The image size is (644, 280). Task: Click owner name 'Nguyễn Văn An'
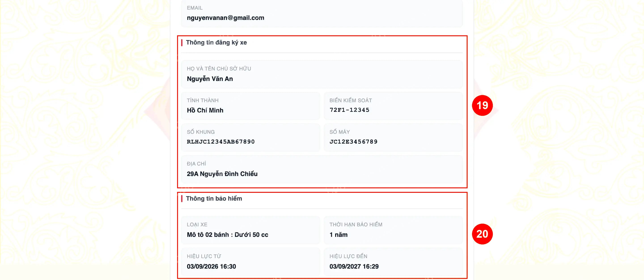click(x=210, y=79)
